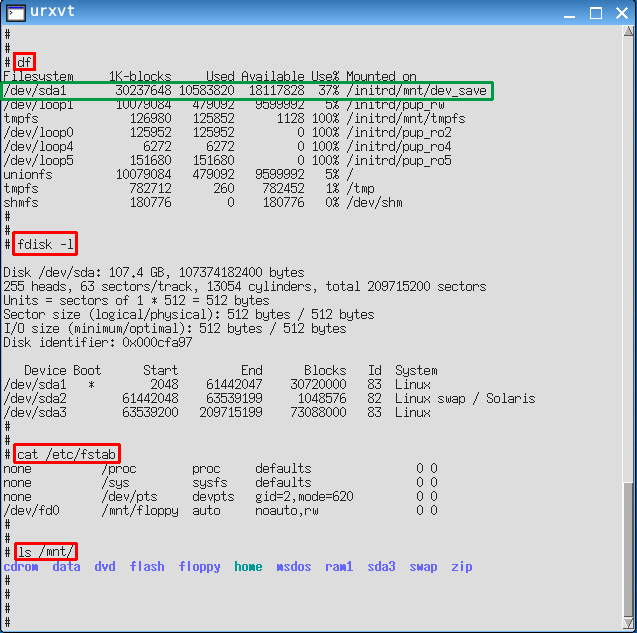Image resolution: width=637 pixels, height=633 pixels.
Task: Click the highlighted df command
Action: click(x=24, y=62)
